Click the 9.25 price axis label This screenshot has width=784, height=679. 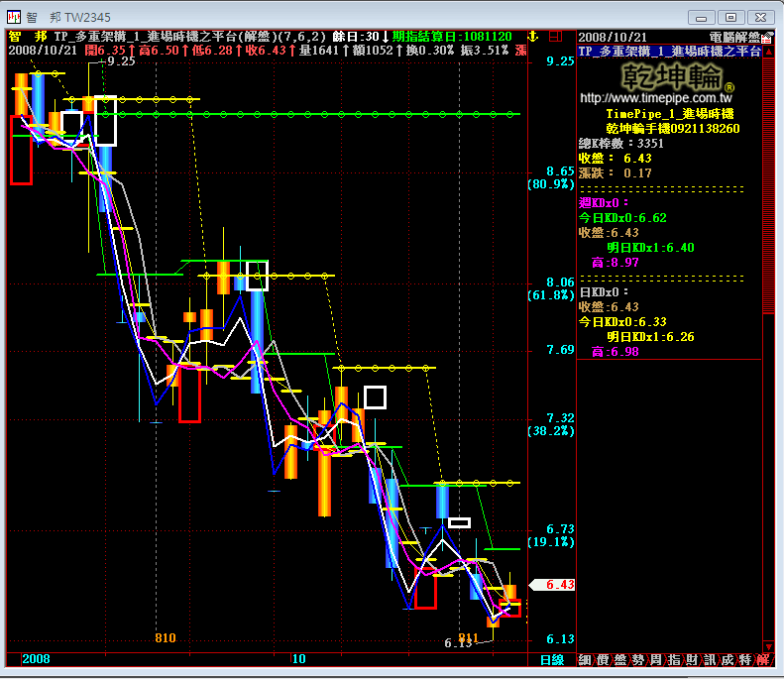pos(560,61)
